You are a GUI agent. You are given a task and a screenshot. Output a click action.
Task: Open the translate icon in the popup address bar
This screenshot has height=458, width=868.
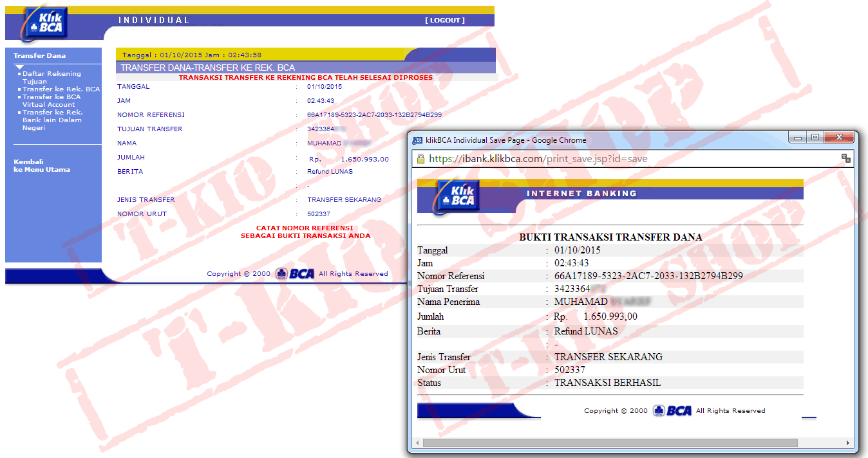click(845, 158)
